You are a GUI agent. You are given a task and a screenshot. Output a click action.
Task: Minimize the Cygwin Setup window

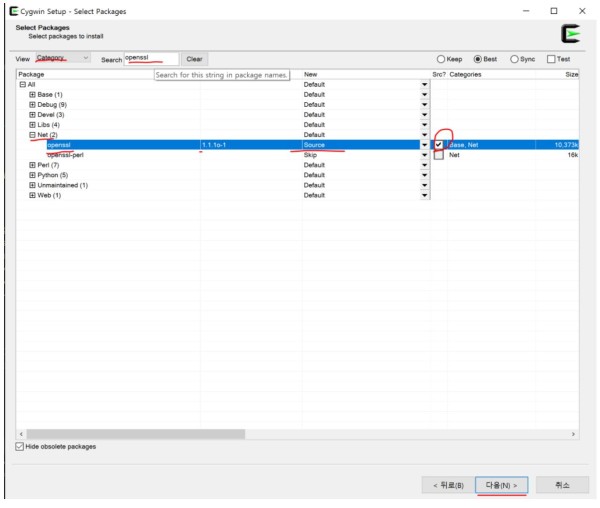pyautogui.click(x=526, y=11)
